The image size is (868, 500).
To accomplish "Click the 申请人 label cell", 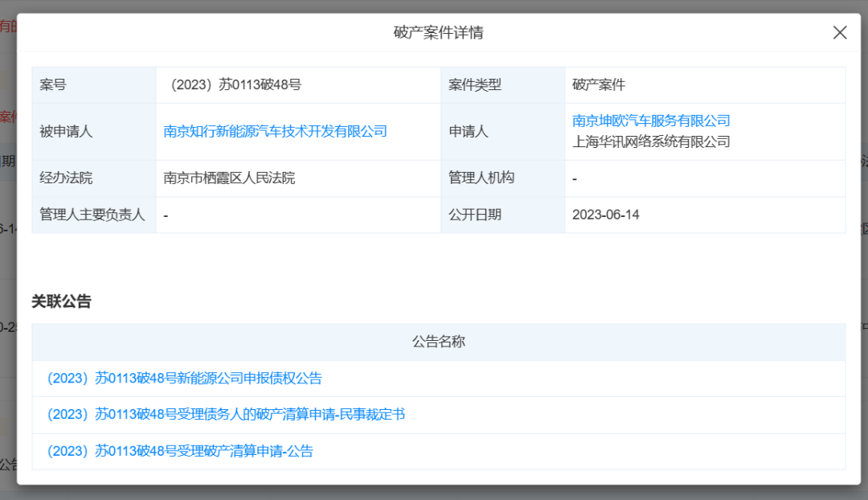I will (x=502, y=132).
